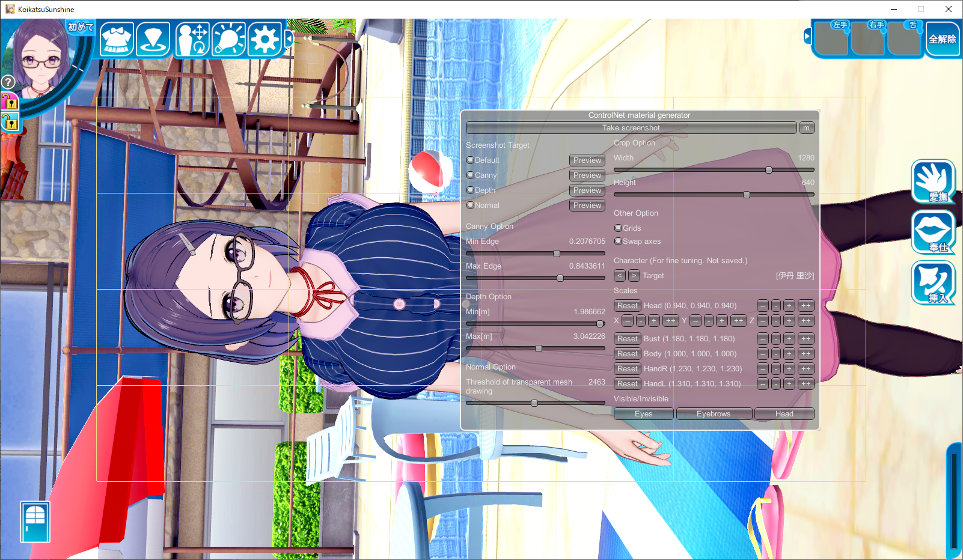Adjust the Min Edge slider

coord(536,254)
